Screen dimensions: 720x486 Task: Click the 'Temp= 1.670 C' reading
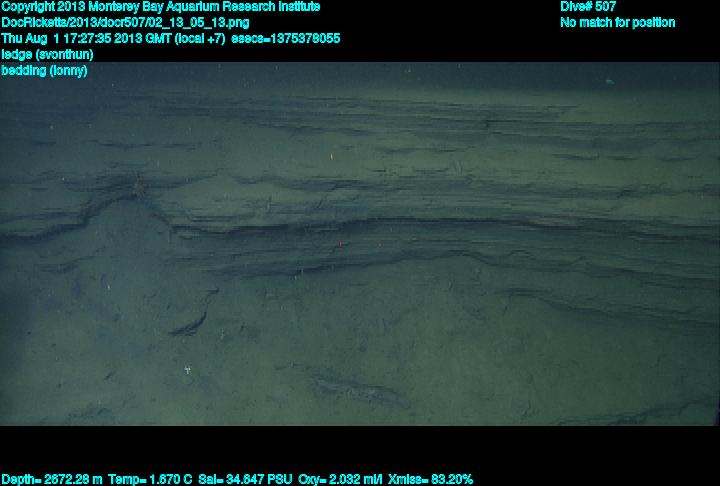click(150, 480)
